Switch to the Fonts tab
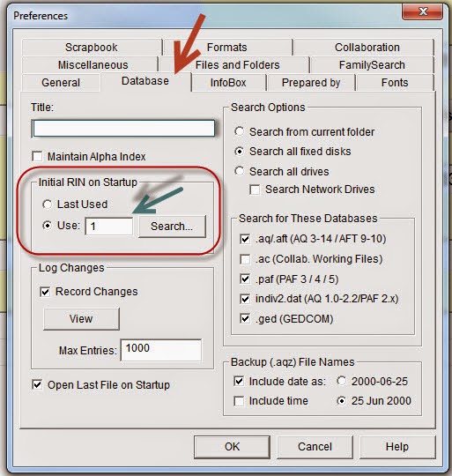The height and width of the screenshot is (476, 452). (395, 83)
